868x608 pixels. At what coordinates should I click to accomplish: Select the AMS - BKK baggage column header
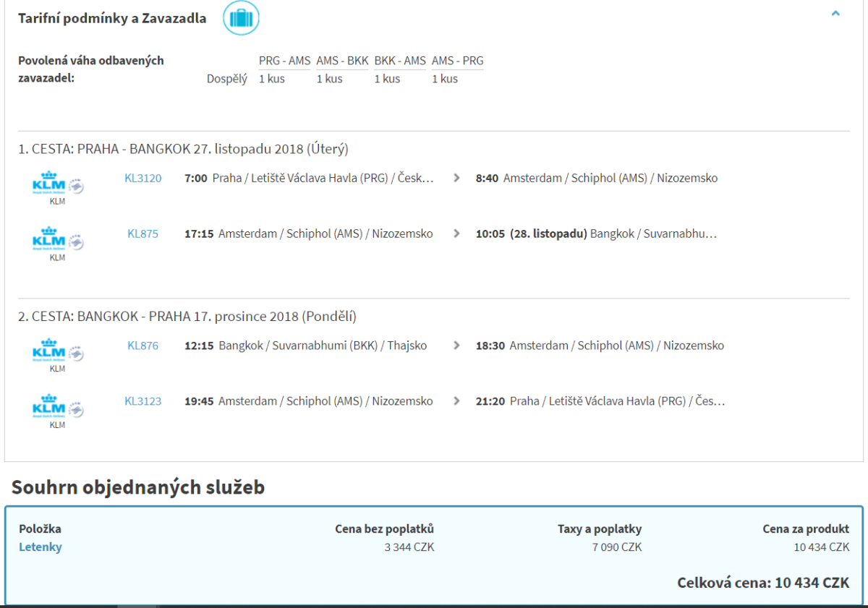coord(342,61)
